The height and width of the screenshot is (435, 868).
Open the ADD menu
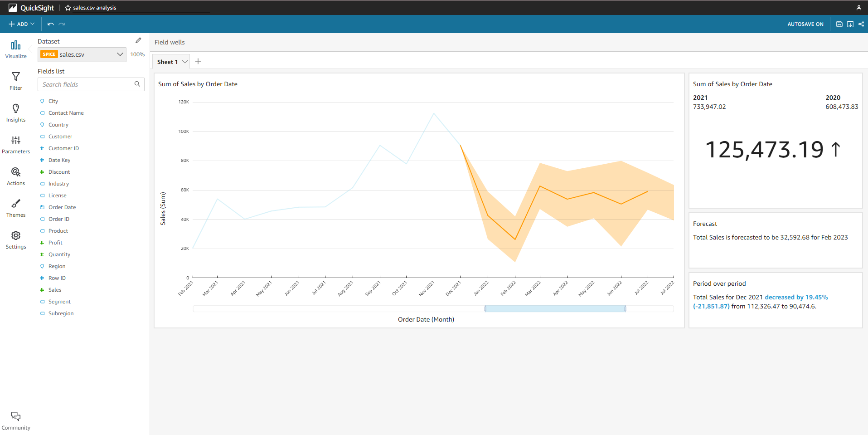(21, 24)
